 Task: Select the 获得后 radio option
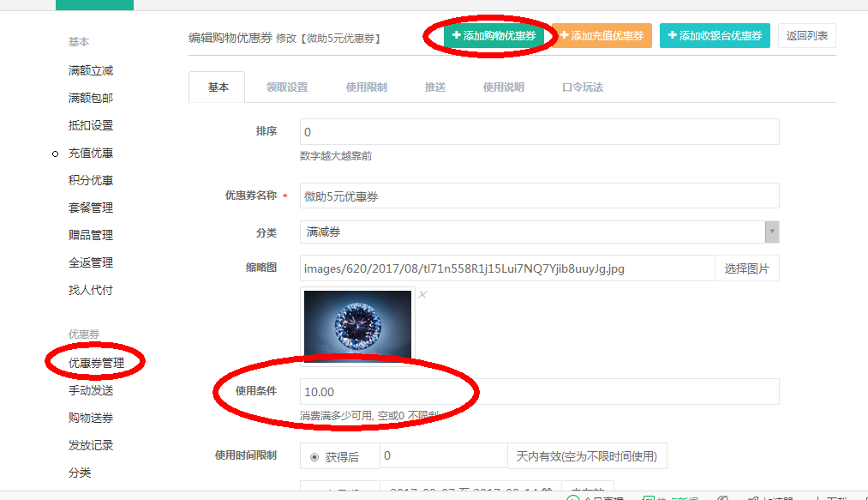pos(315,457)
